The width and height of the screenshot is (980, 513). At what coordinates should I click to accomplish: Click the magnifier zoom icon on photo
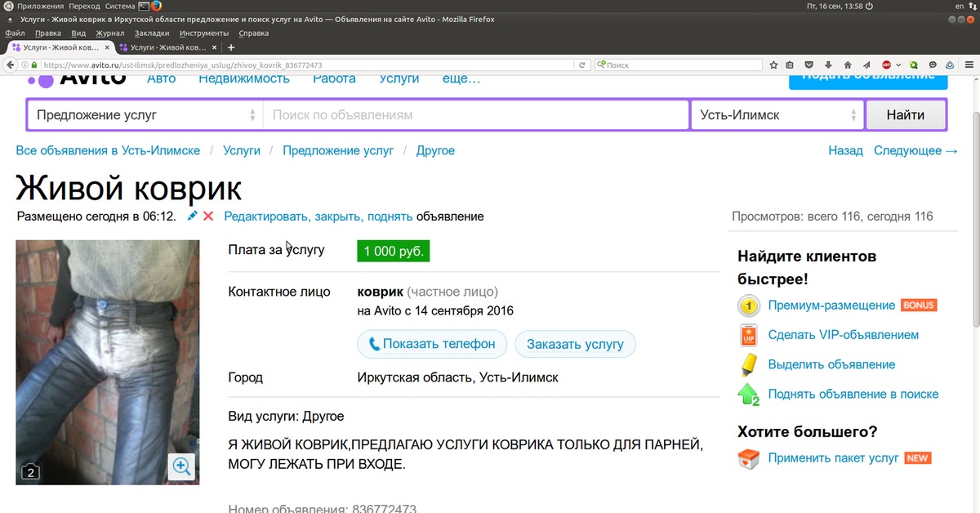coord(180,466)
